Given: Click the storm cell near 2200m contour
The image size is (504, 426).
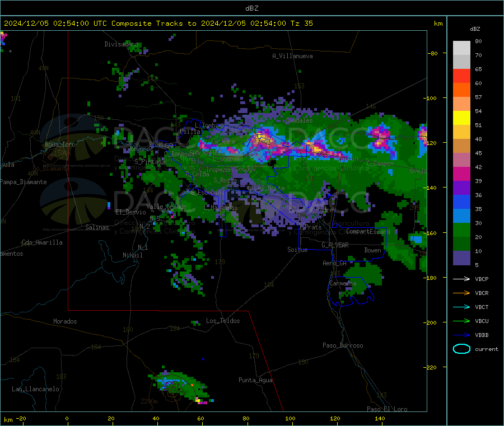Looking at the screenshot, I should click(x=180, y=386).
